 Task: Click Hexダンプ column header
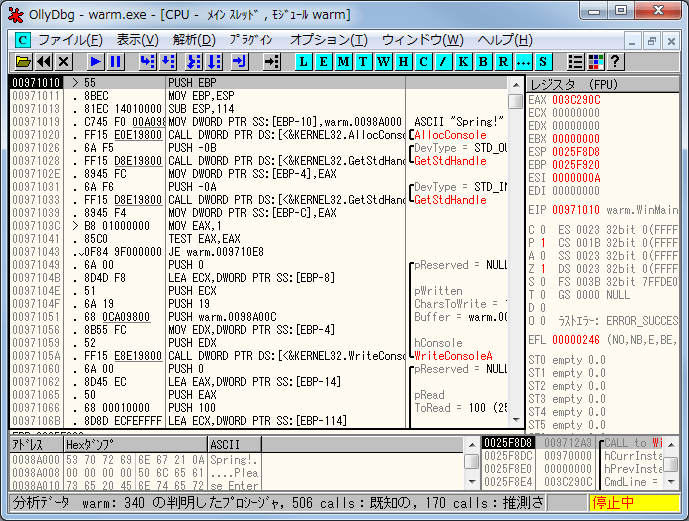[135, 445]
